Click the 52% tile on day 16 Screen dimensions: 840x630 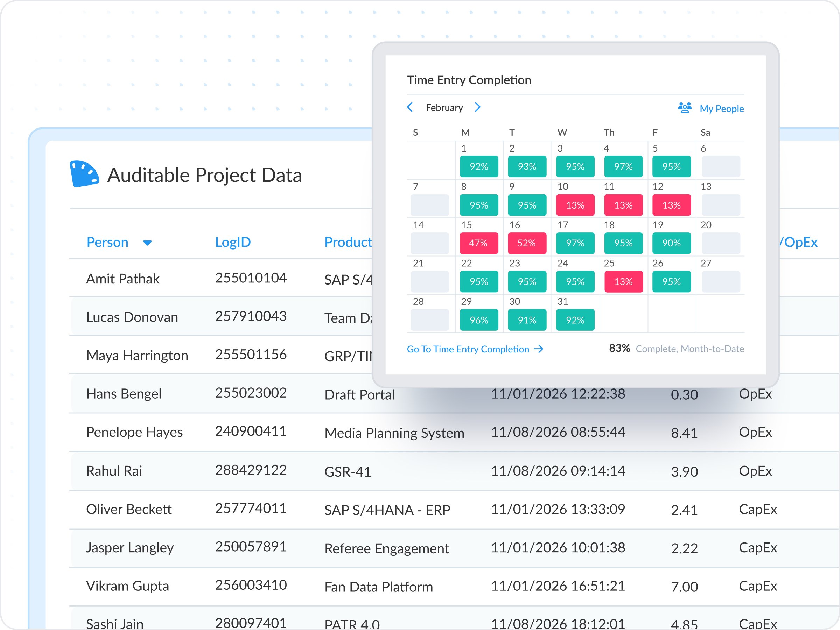[527, 243]
